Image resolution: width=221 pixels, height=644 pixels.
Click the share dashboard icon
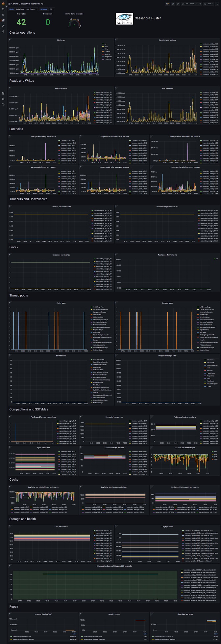tap(42, 4)
